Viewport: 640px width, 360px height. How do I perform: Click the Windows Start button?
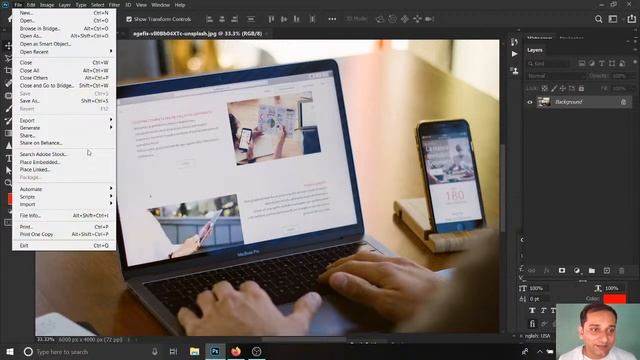pyautogui.click(x=10, y=351)
